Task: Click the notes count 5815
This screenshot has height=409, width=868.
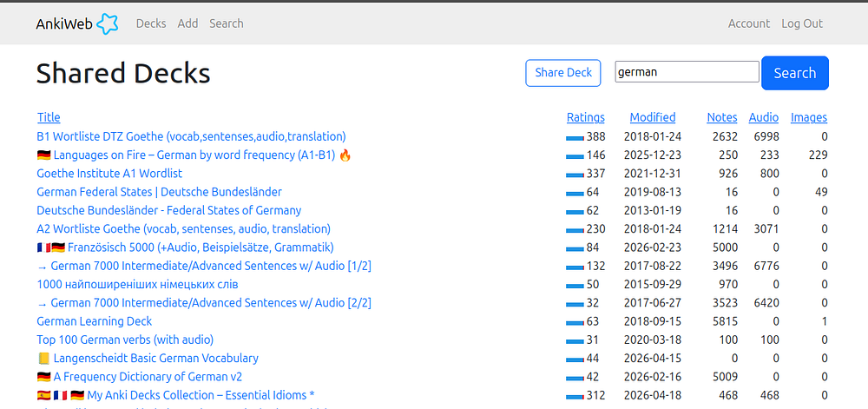Action: coord(725,321)
